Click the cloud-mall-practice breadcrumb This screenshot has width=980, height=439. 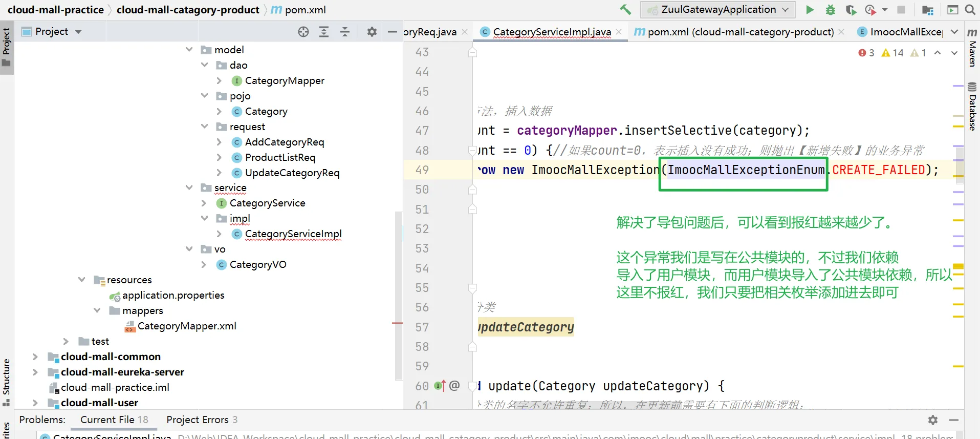pos(56,10)
